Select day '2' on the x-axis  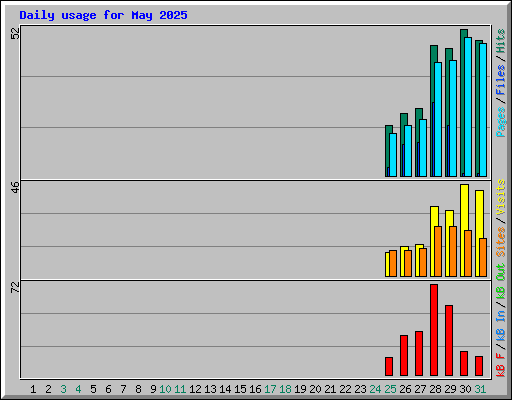pyautogui.click(x=48, y=389)
